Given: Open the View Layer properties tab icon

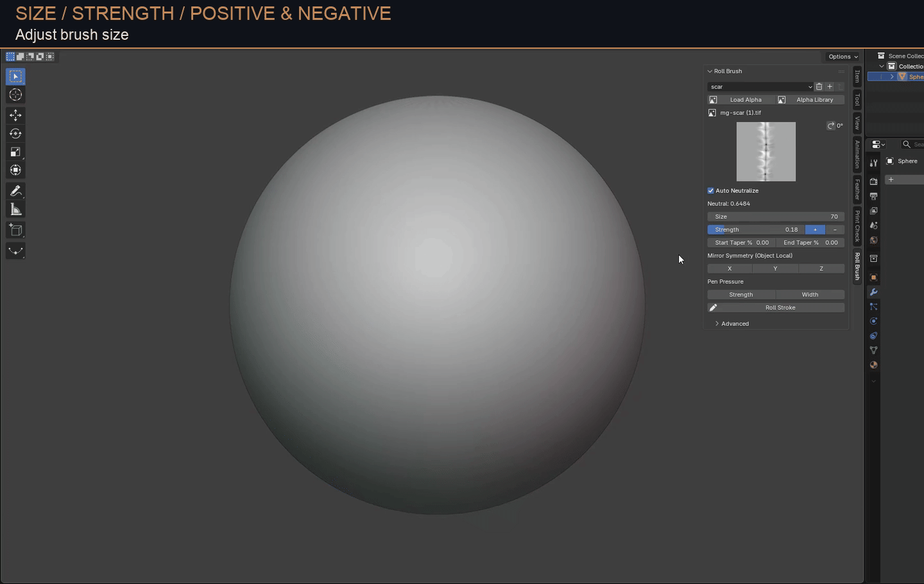Looking at the screenshot, I should tap(873, 211).
